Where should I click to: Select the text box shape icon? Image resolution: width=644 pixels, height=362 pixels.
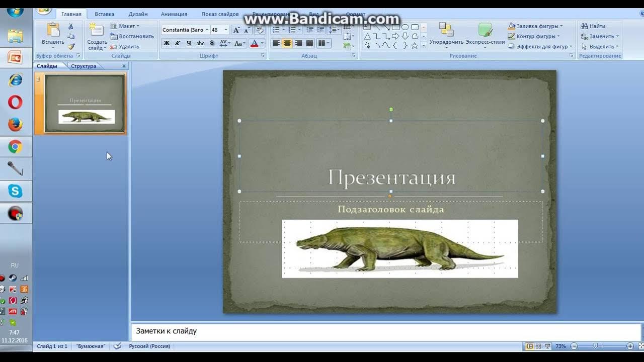tap(367, 27)
